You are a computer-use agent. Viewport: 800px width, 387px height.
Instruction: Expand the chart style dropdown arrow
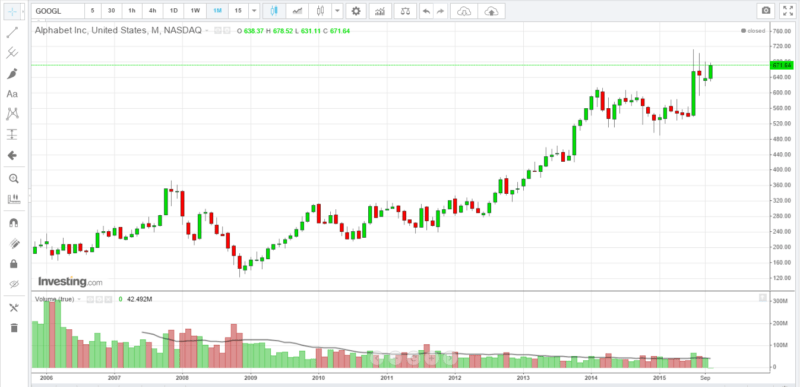point(337,11)
